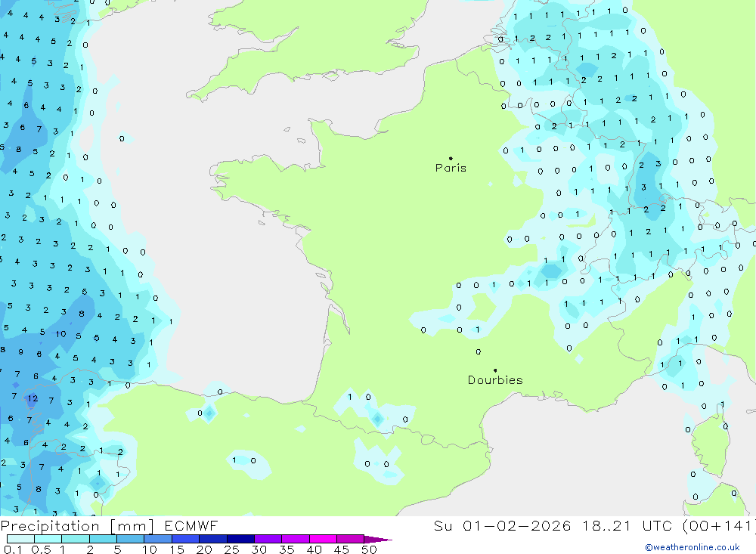
Task: Select the 5–10 mm legend color
Action: [131, 539]
